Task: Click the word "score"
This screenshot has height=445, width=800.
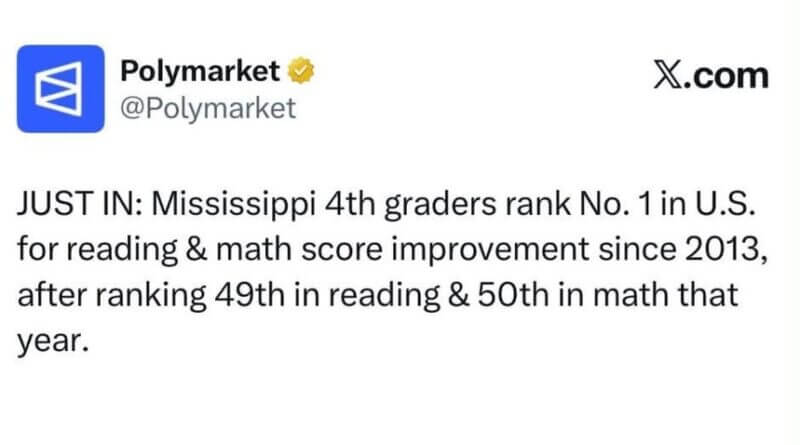Action: 342,251
